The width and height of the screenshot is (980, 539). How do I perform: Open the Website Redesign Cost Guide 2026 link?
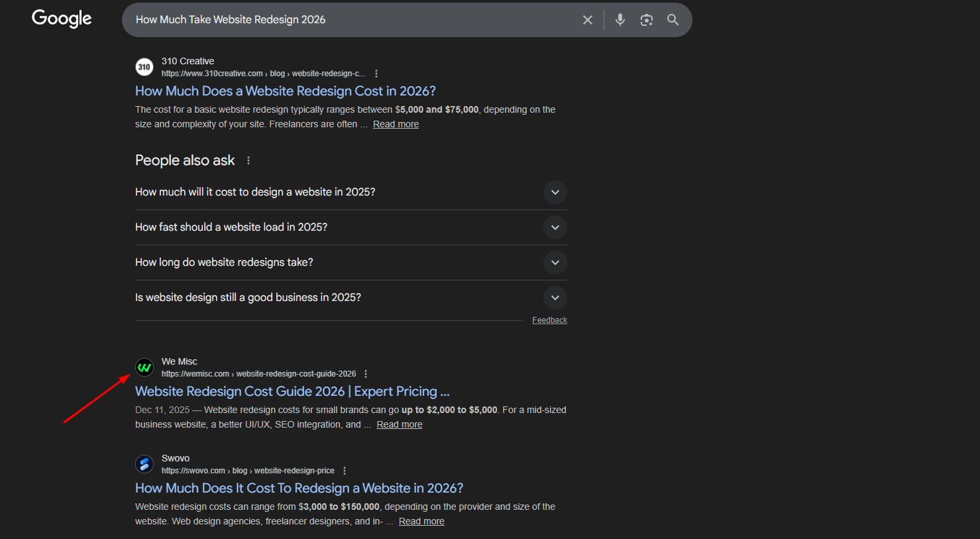coord(292,392)
